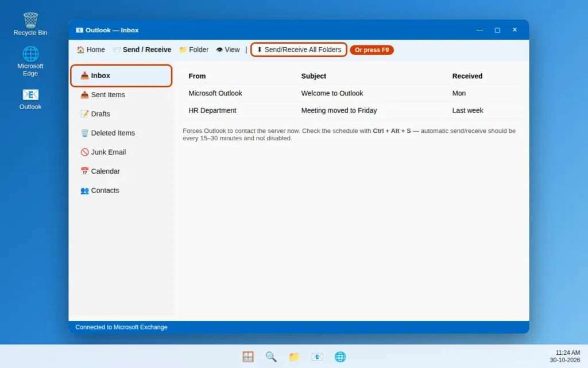The height and width of the screenshot is (368, 588).
Task: Open the Folder ribbon tab
Action: (194, 49)
